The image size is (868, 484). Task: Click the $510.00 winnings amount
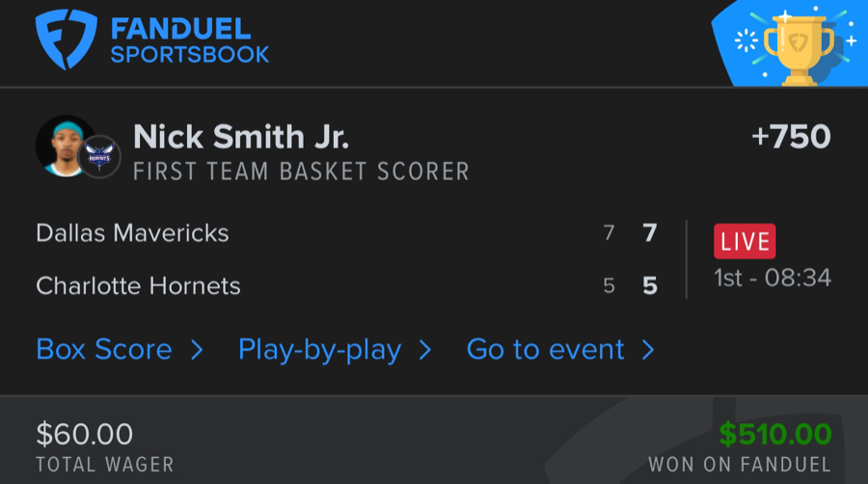[x=774, y=434]
